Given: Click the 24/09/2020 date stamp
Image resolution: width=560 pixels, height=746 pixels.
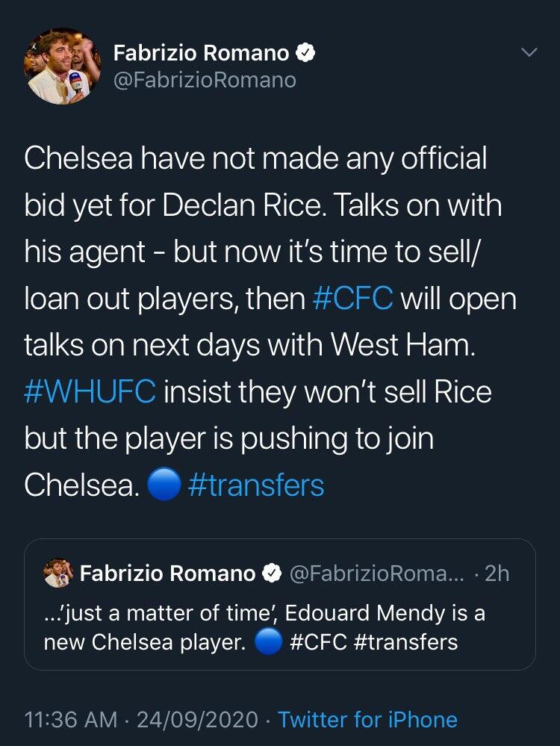Looking at the screenshot, I should coord(199,720).
